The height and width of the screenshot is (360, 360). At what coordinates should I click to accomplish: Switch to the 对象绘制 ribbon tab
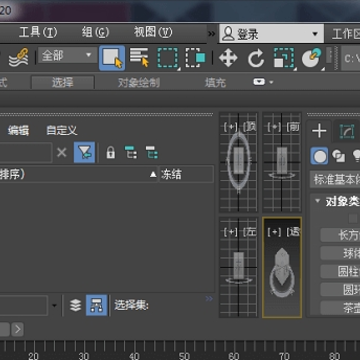tap(139, 82)
